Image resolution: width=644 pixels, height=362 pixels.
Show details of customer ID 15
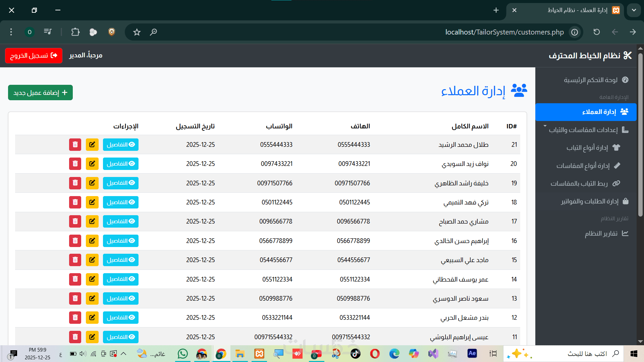120,260
